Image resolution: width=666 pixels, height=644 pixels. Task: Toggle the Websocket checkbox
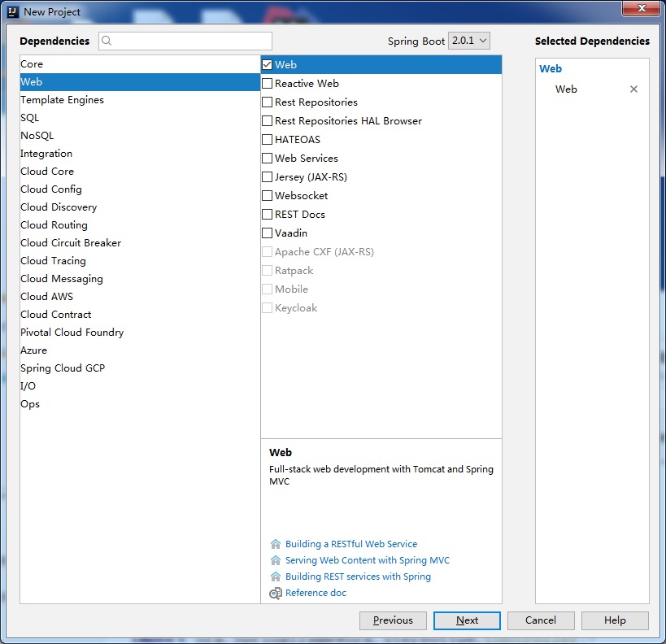coord(268,195)
